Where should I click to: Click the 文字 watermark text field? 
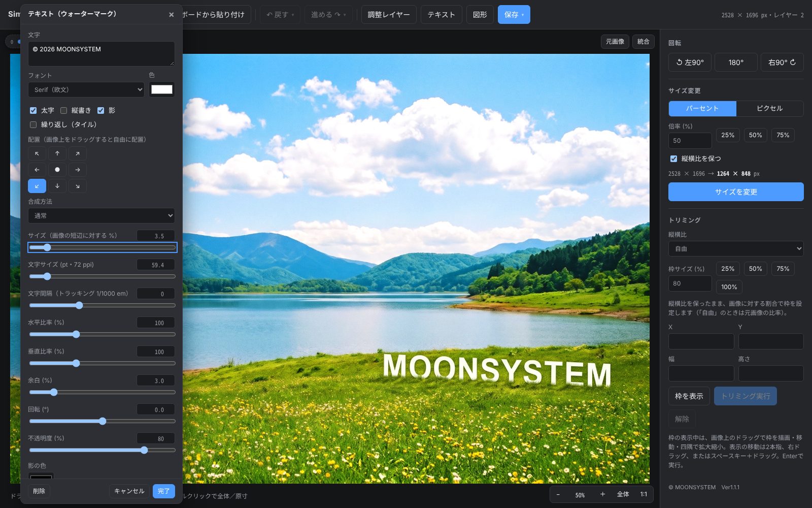click(x=101, y=54)
